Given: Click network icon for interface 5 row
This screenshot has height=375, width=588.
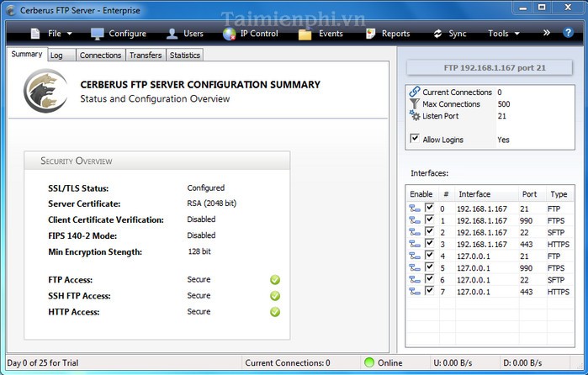Looking at the screenshot, I should coord(415,268).
